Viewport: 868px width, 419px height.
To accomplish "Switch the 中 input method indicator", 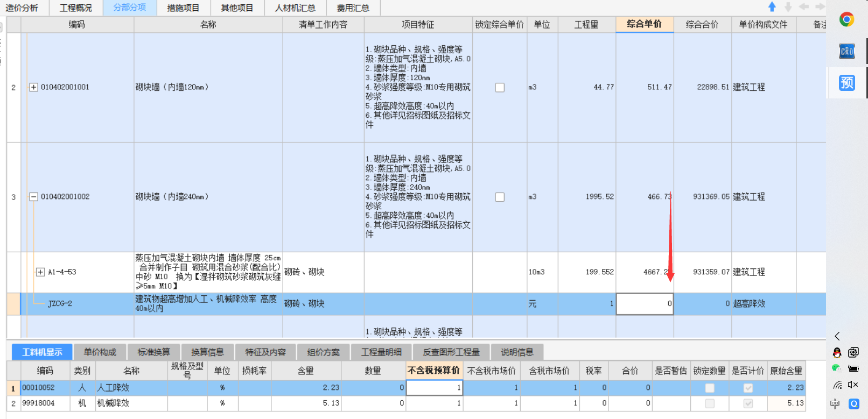I will tap(835, 403).
